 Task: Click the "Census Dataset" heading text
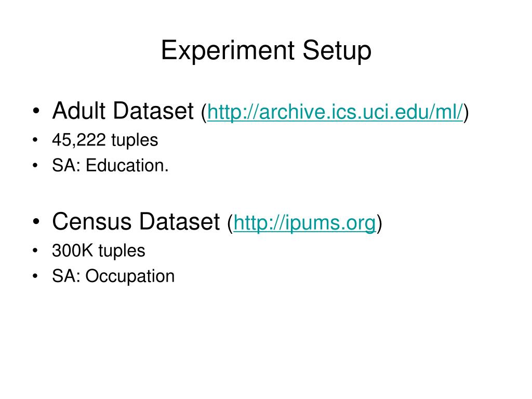tap(136, 221)
